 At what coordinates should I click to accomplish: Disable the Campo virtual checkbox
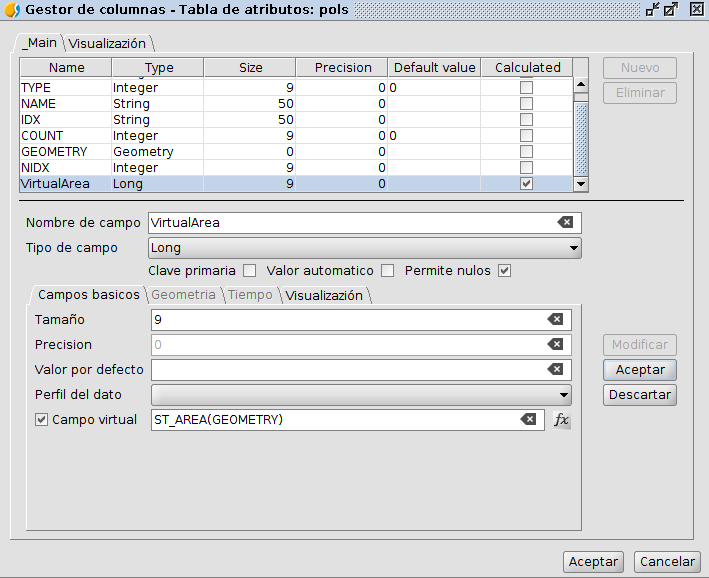pyautogui.click(x=41, y=420)
